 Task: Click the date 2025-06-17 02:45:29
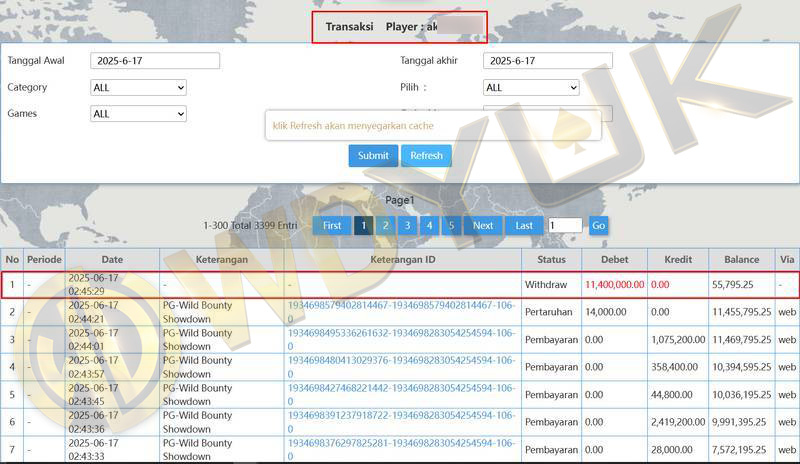[93, 285]
